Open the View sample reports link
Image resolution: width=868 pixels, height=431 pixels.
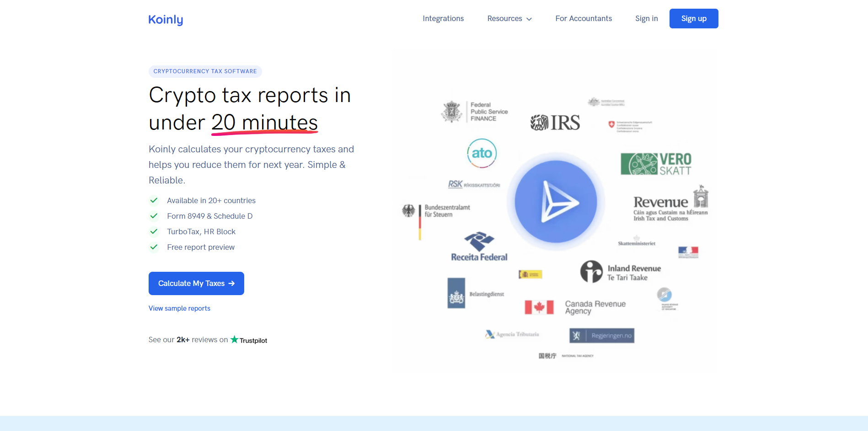pyautogui.click(x=179, y=308)
